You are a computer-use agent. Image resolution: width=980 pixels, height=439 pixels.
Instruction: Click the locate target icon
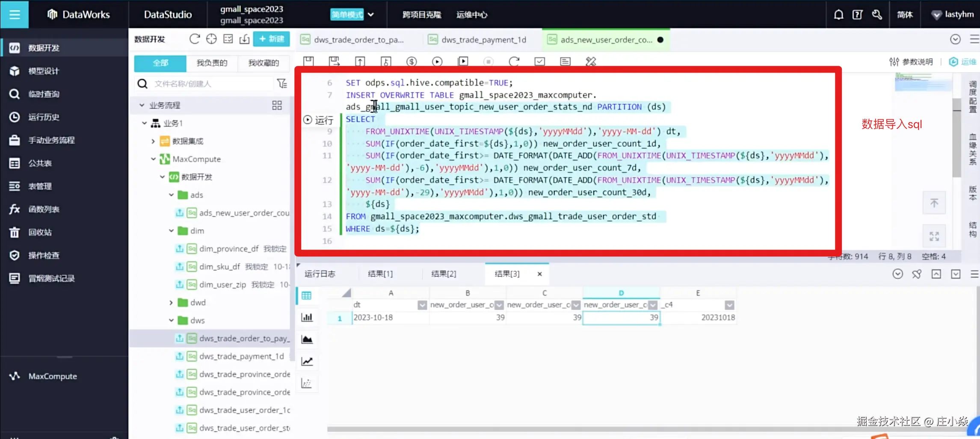click(x=211, y=39)
